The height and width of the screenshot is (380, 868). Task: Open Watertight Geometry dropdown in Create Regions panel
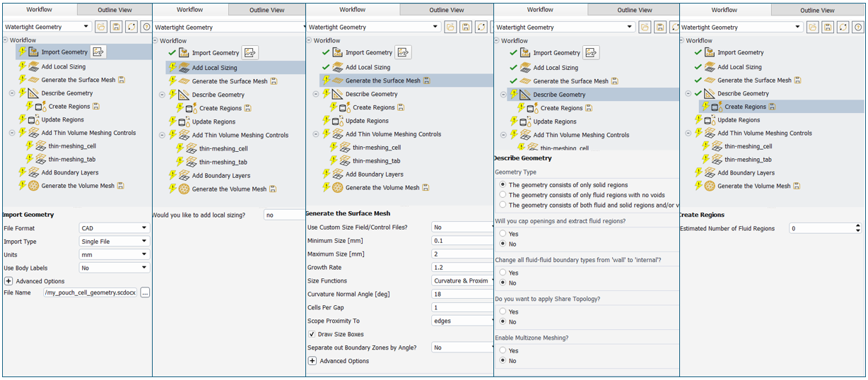[x=741, y=27]
